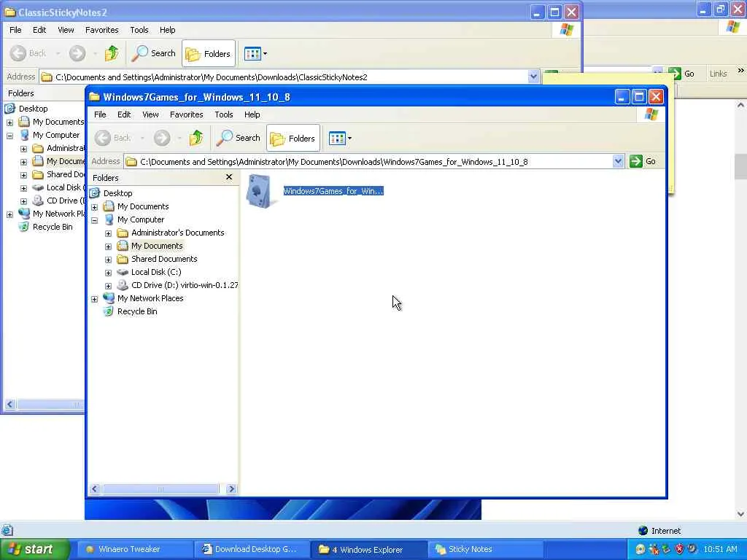Go Up one folder in ClassicStickyNotes2 window
Image resolution: width=747 pixels, height=560 pixels.
[112, 53]
